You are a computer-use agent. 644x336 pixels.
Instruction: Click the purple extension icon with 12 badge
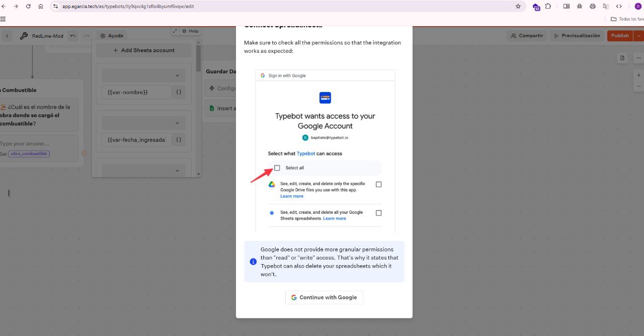(536, 7)
